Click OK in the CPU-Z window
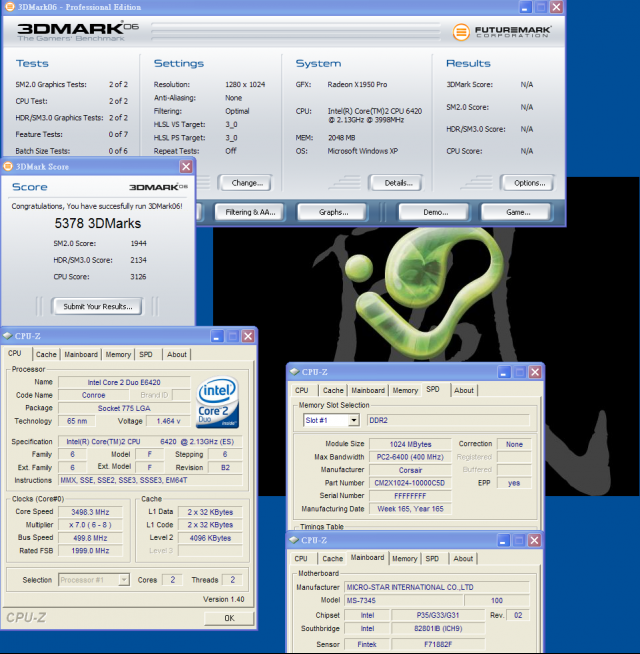The height and width of the screenshot is (654, 640). 229,618
